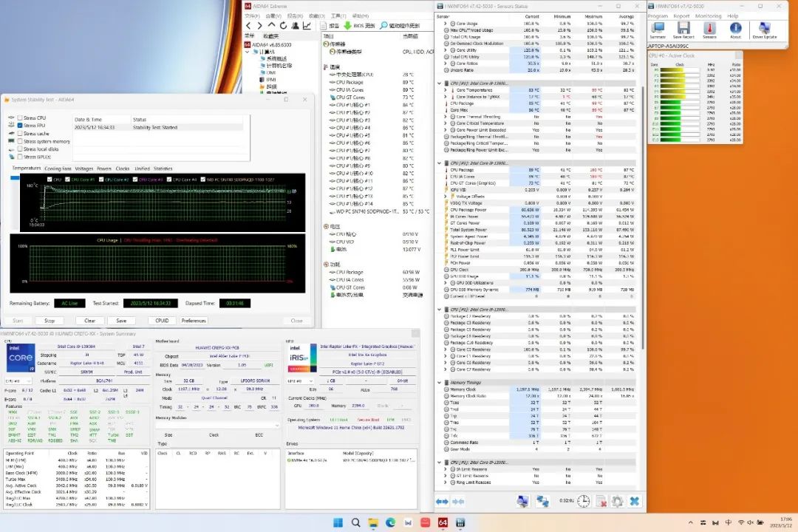This screenshot has width=798, height=532.
Task: Enable the Stress GPU(s) checkbox
Action: tap(20, 157)
